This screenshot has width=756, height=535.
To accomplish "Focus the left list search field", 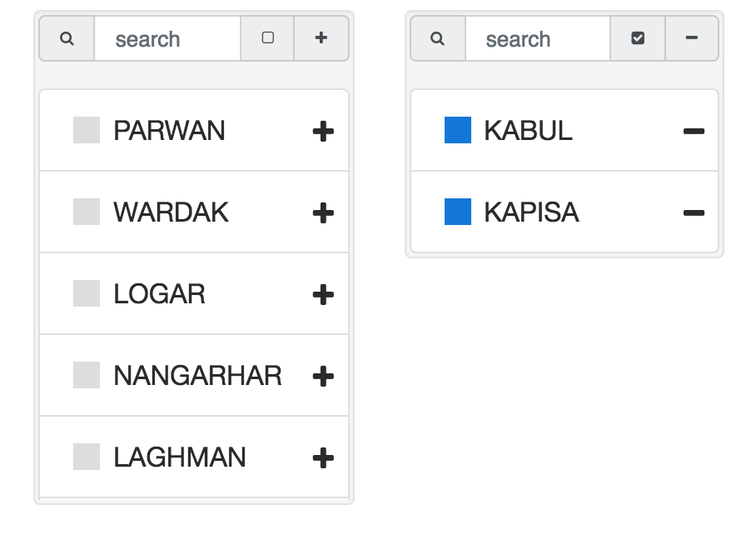I will [x=167, y=38].
